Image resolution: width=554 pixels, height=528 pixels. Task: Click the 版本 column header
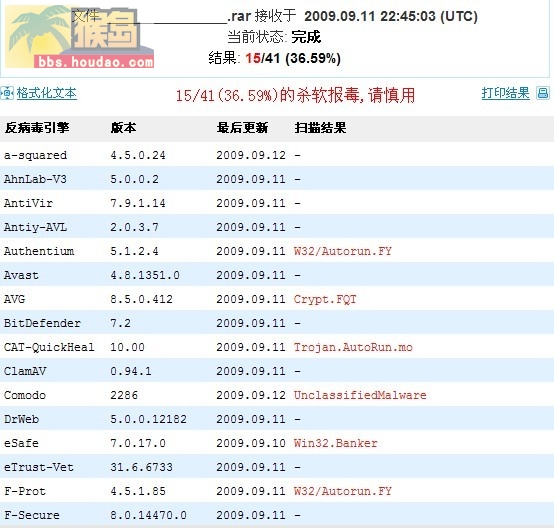pos(123,128)
